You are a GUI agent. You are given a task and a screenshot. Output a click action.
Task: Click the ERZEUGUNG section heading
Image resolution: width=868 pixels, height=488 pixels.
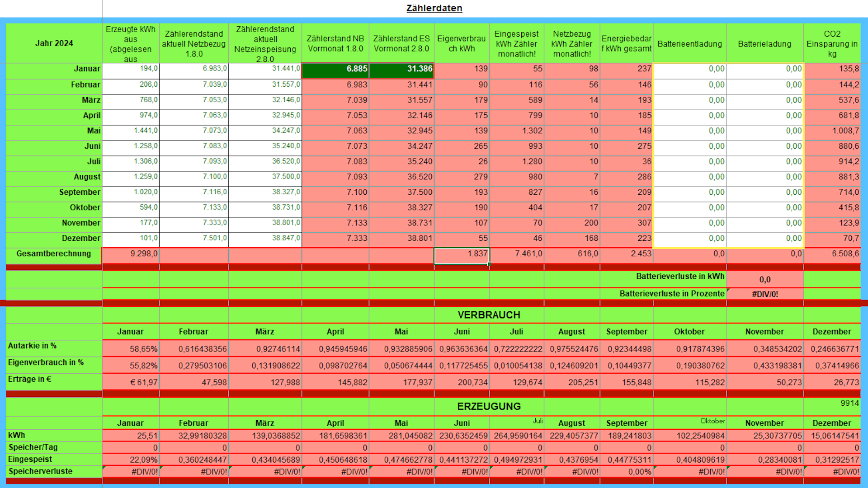pos(489,407)
